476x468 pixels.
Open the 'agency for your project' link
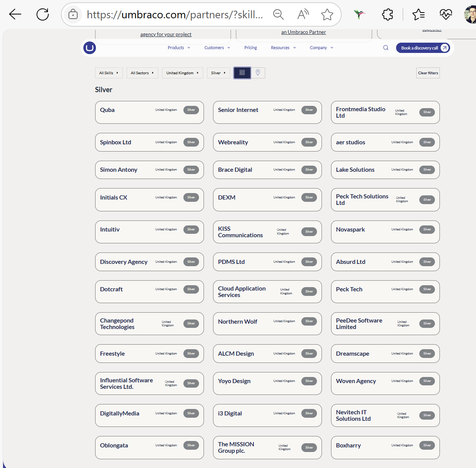coord(166,34)
